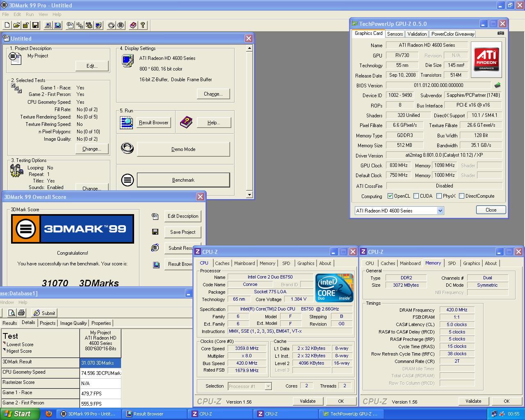
Task: Click the Firefox quick launch icon
Action: [x=48, y=414]
